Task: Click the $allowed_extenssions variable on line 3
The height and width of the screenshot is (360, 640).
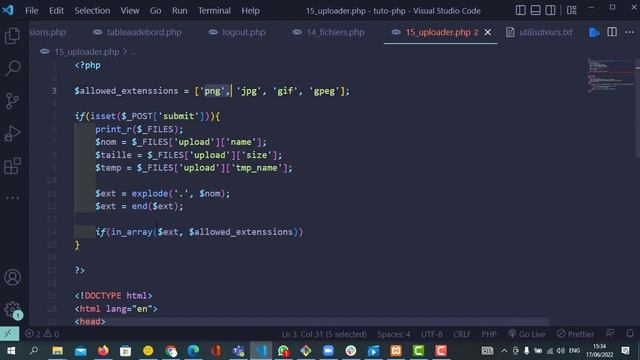Action: coord(126,91)
